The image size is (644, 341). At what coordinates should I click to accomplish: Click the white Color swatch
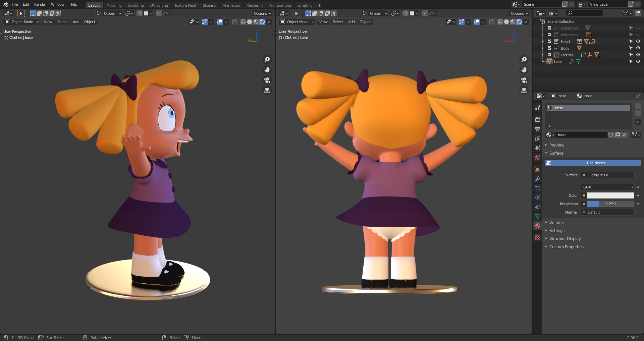point(610,195)
